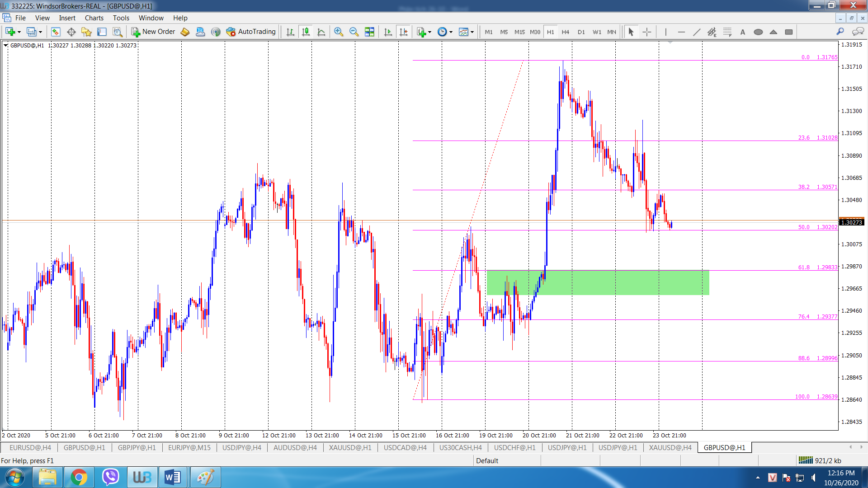Select the crosshair tool
868x488 pixels.
click(647, 32)
